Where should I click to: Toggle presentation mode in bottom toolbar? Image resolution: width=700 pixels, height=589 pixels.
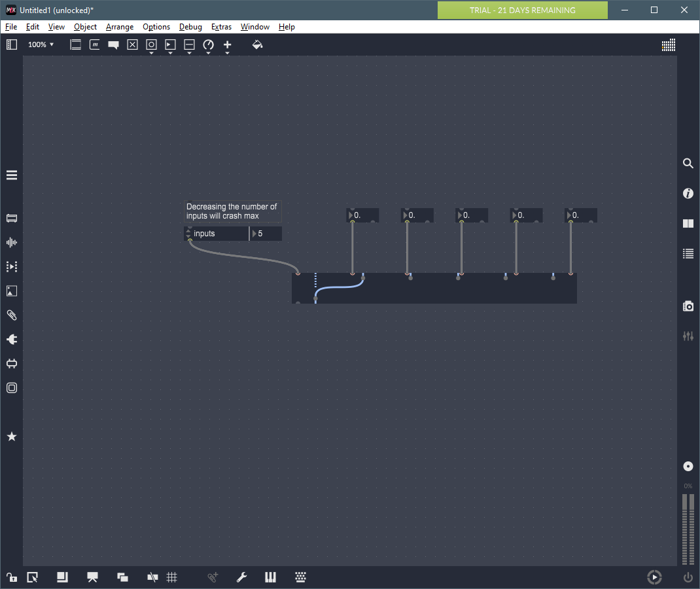(x=92, y=577)
